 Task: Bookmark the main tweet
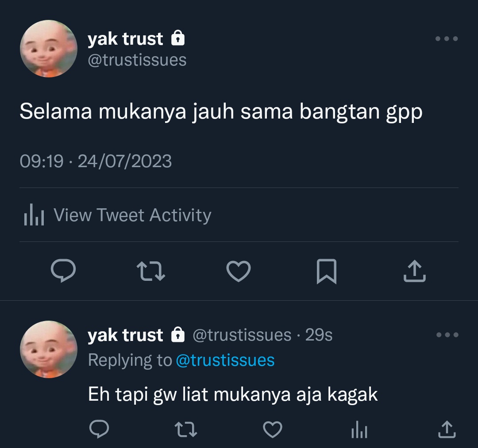coord(327,272)
